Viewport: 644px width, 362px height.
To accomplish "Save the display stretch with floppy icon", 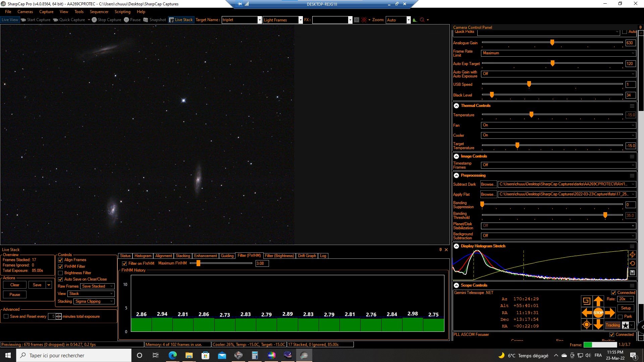I will click(632, 273).
